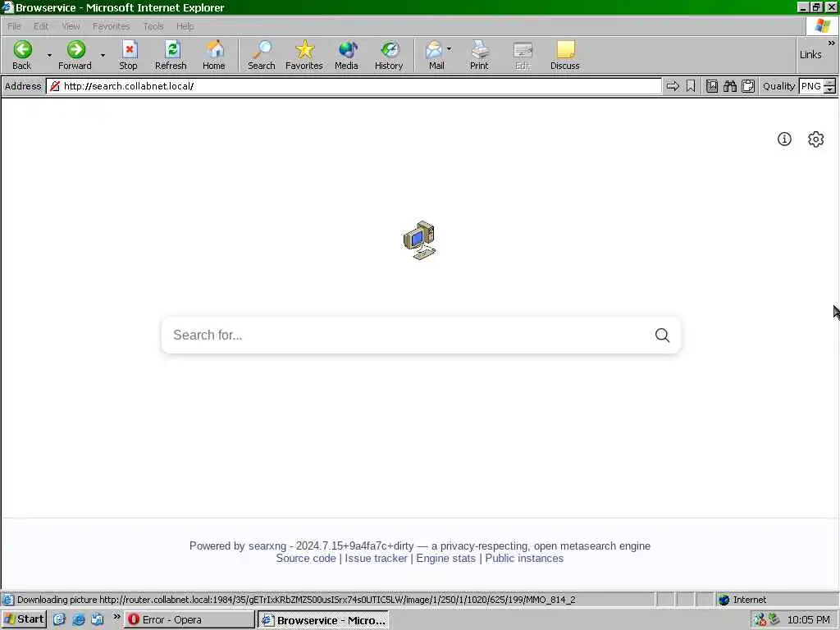Open the Back history dropdown arrow
Image resolution: width=840 pixels, height=630 pixels.
(x=49, y=55)
